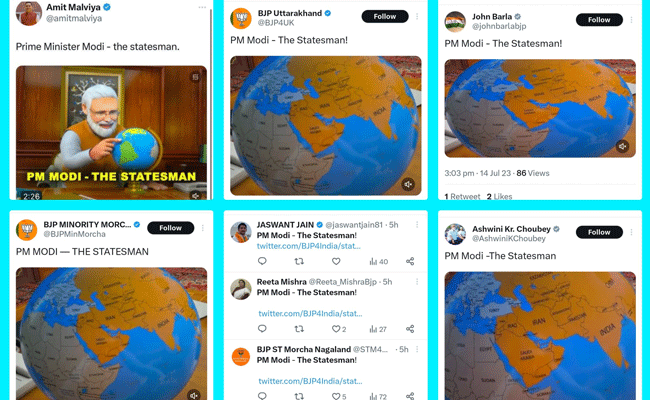Viewport: 650px width, 400px height.
Task: Unmute video in BJP Minority Morcha tweet
Action: (194, 395)
